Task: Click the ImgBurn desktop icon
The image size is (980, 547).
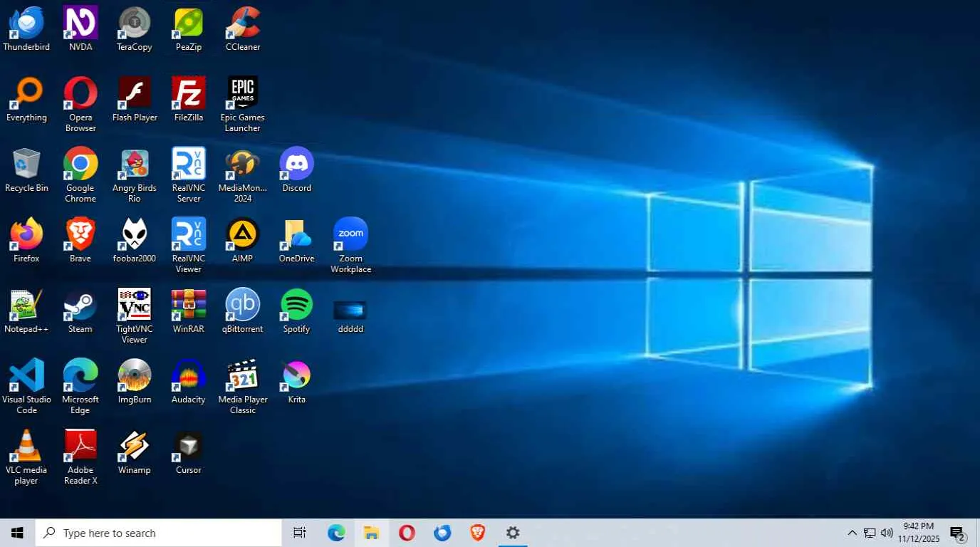Action: (135, 382)
